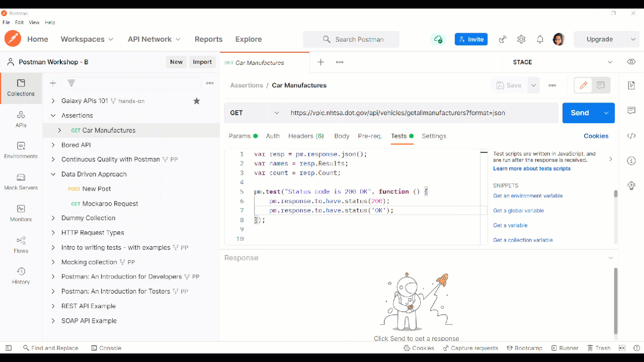Toggle the build mode pencil button
The width and height of the screenshot is (644, 362).
click(584, 85)
